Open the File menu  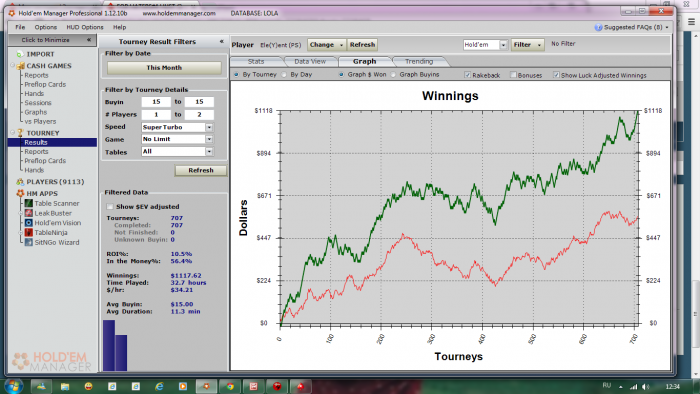[x=20, y=27]
